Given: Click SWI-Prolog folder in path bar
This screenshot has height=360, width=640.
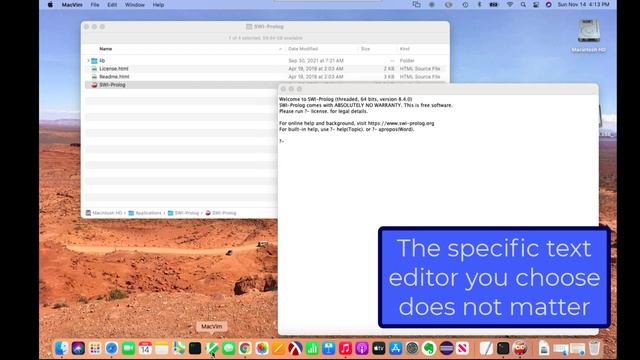Looking at the screenshot, I should pos(183,213).
